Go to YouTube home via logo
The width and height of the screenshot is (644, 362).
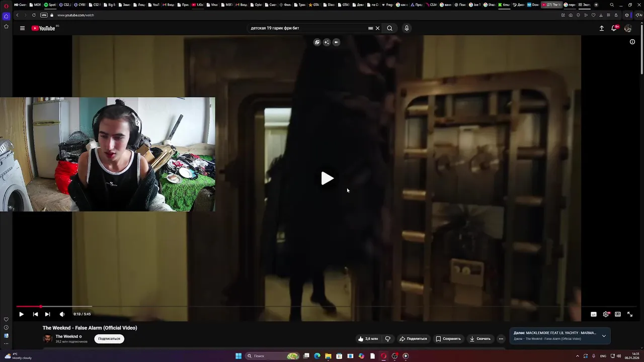pyautogui.click(x=44, y=28)
